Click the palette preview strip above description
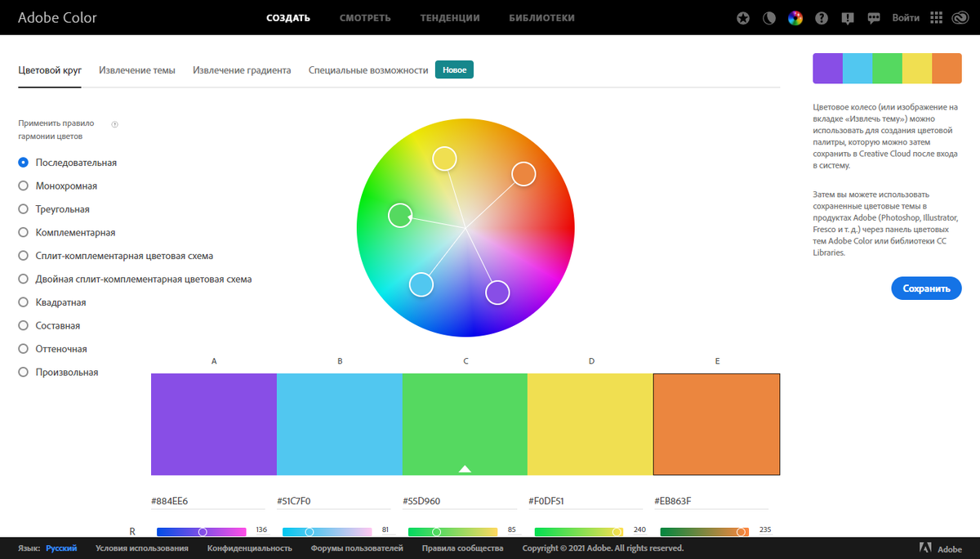The image size is (980, 559). point(887,69)
